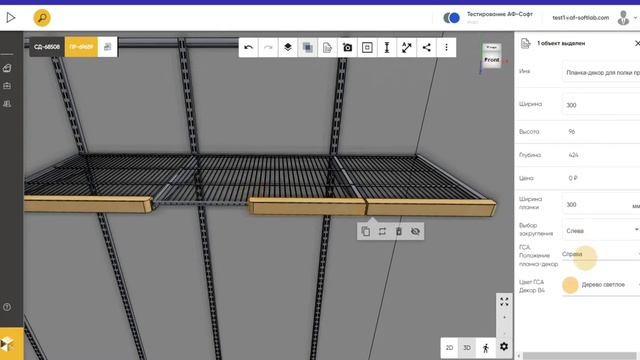Screen dimensions: 640x360
Task: Open the text annotation arrow tool
Action: (x=407, y=47)
